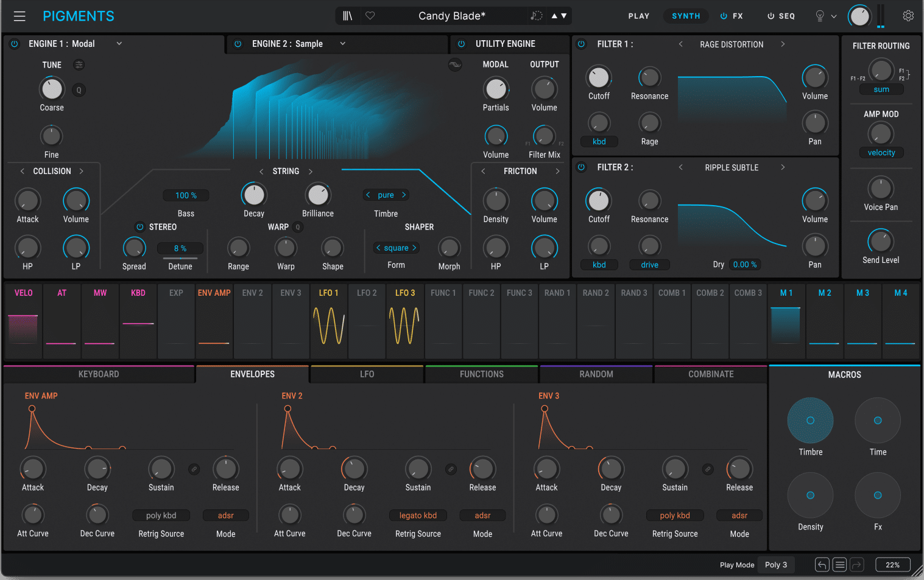Click the undo arrow icon
Viewport: 924px width, 580px height.
click(x=822, y=565)
